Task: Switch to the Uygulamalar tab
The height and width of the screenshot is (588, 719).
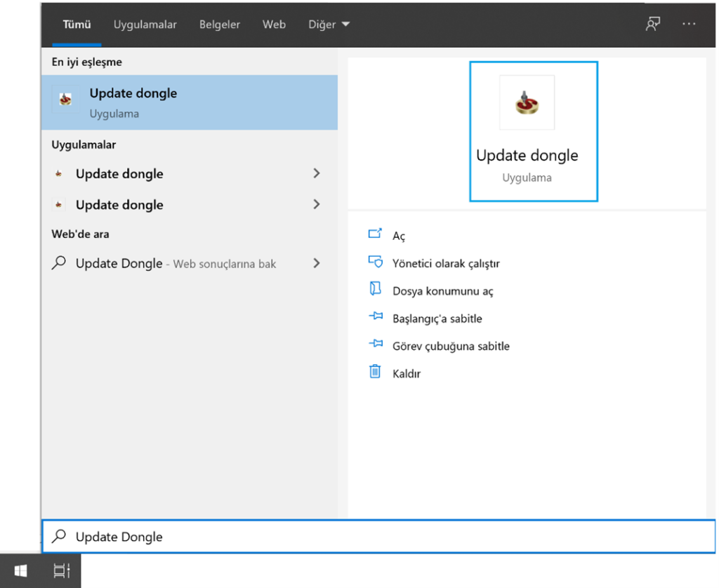Action: tap(145, 25)
